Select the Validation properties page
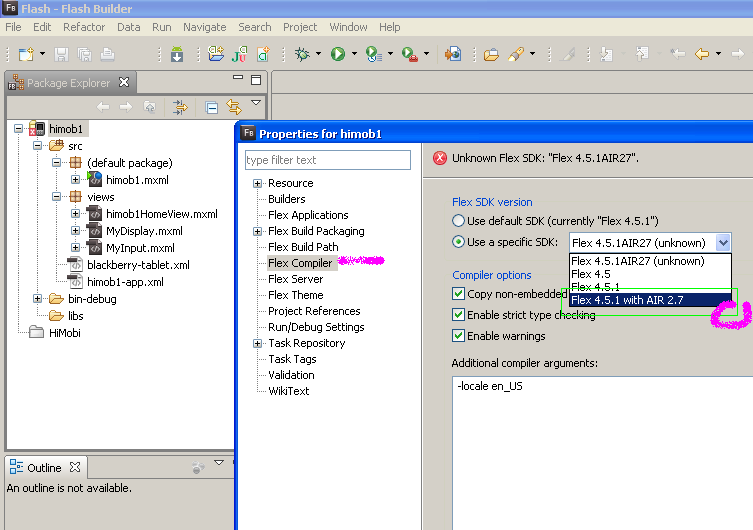The image size is (753, 530). click(x=291, y=375)
